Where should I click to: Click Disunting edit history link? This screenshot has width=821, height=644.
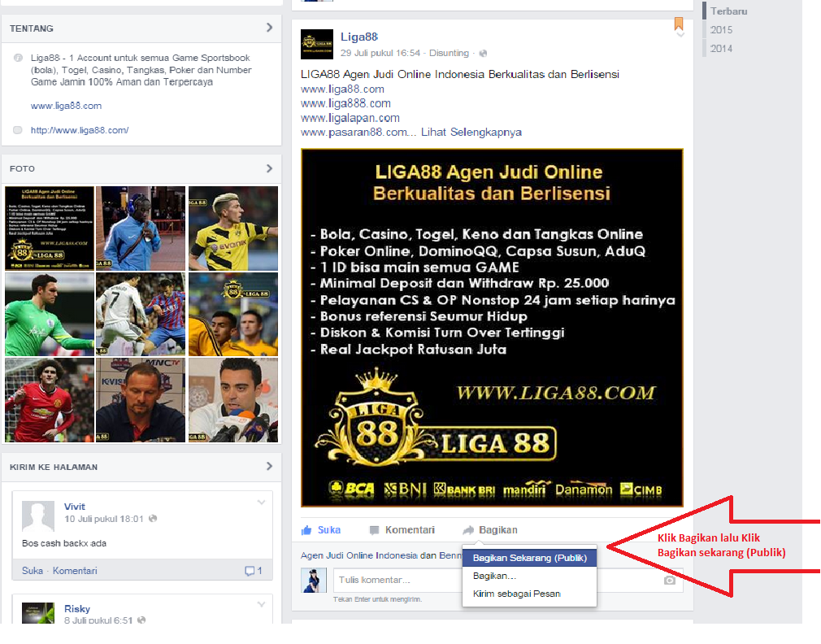click(x=449, y=53)
